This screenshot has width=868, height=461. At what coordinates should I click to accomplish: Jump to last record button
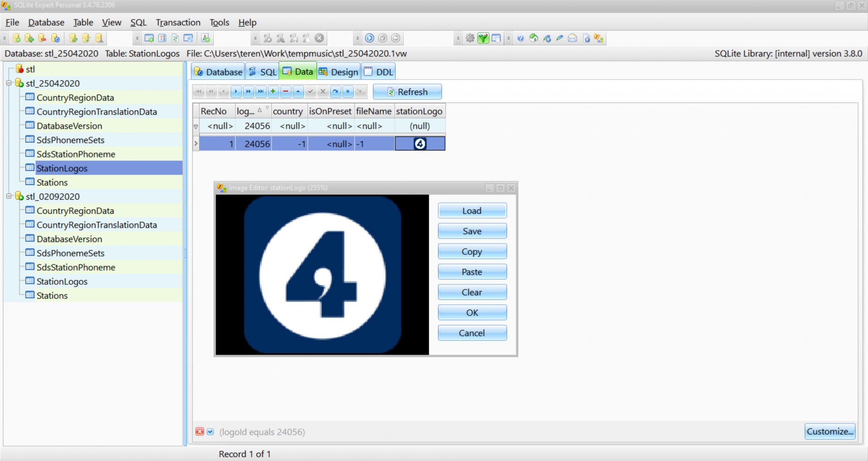tap(261, 92)
